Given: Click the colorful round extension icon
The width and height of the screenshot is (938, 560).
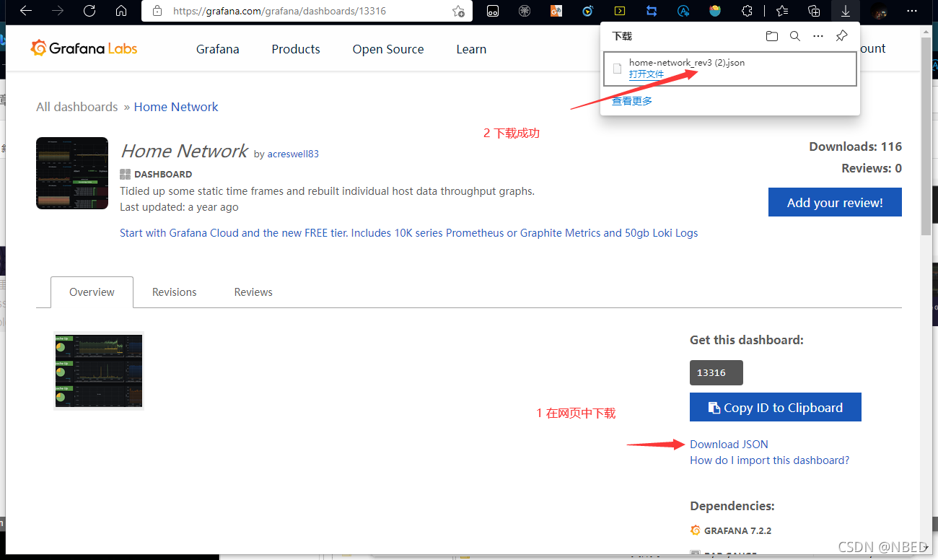Looking at the screenshot, I should coord(715,11).
